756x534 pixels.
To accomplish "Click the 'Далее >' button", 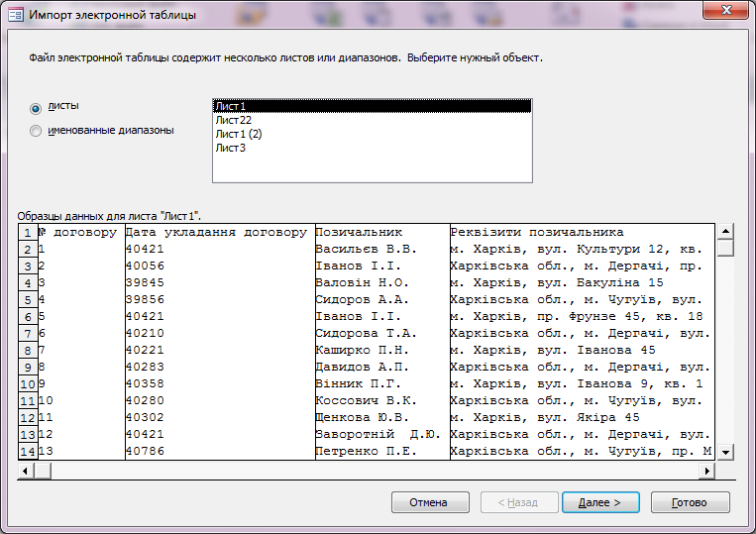I will pyautogui.click(x=600, y=502).
